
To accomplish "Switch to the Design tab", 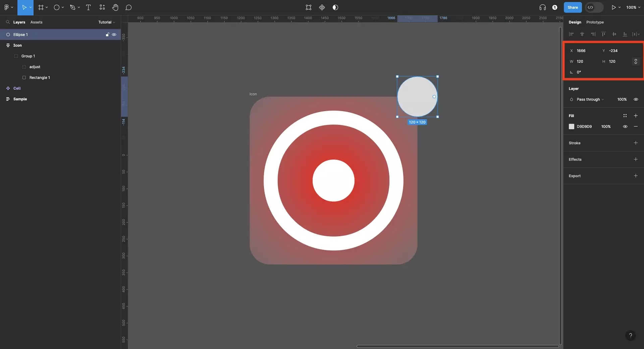I will click(x=575, y=22).
